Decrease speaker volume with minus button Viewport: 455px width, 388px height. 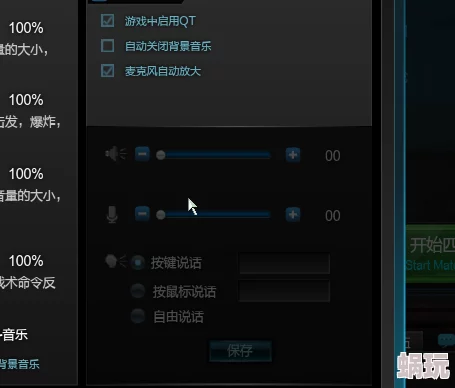click(142, 154)
